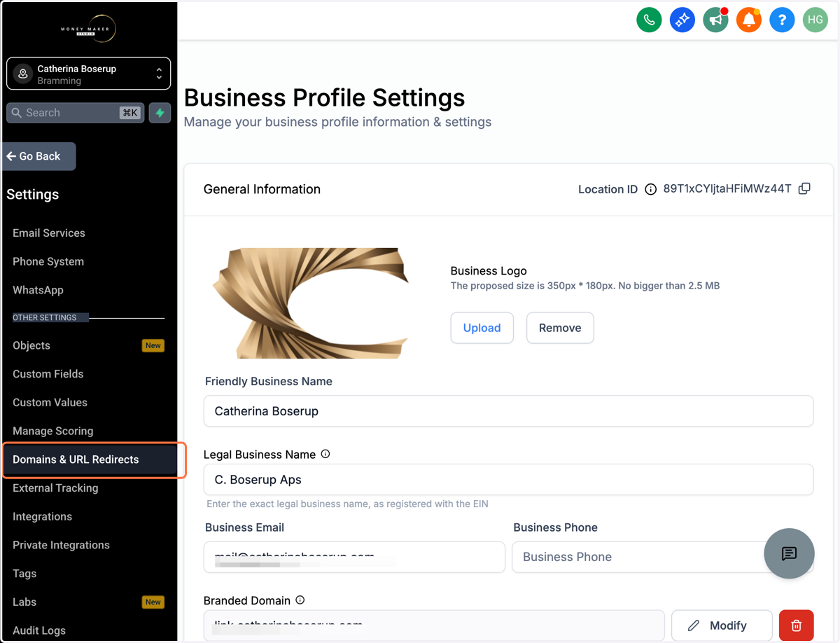Edit the Legal Business Name field
840x643 pixels.
508,480
